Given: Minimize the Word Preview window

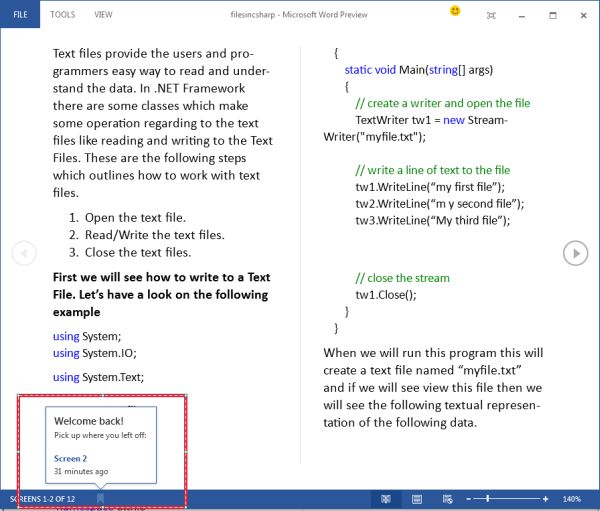Looking at the screenshot, I should point(522,16).
